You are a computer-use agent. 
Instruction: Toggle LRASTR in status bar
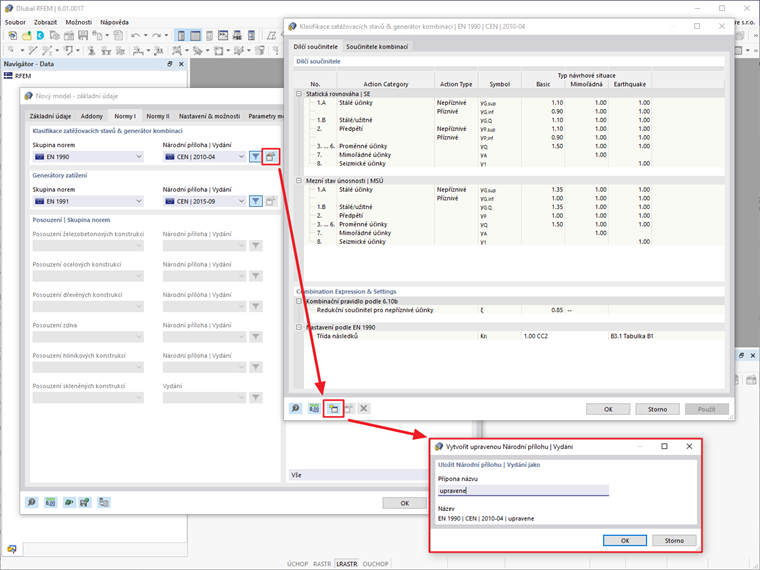(x=347, y=564)
